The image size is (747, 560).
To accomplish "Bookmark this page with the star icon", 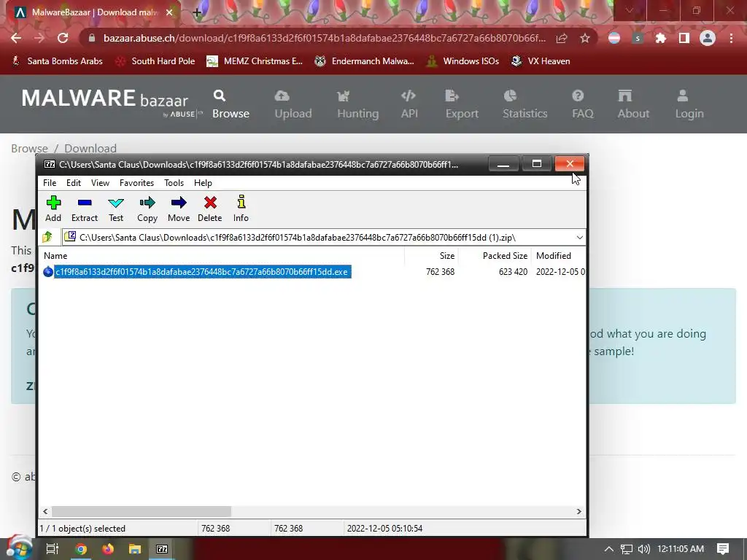I will point(585,38).
